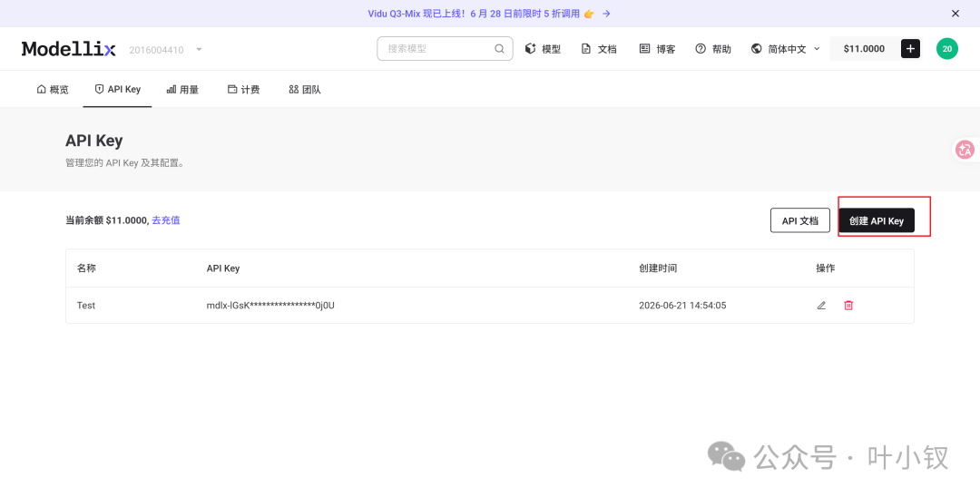
Task: Switch to the 概览 tab
Action: tap(54, 89)
